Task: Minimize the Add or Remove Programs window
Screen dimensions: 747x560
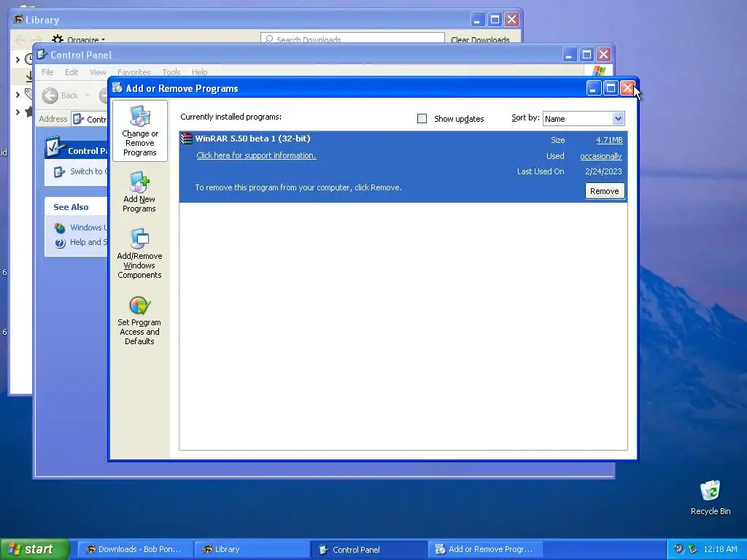Action: (x=593, y=88)
